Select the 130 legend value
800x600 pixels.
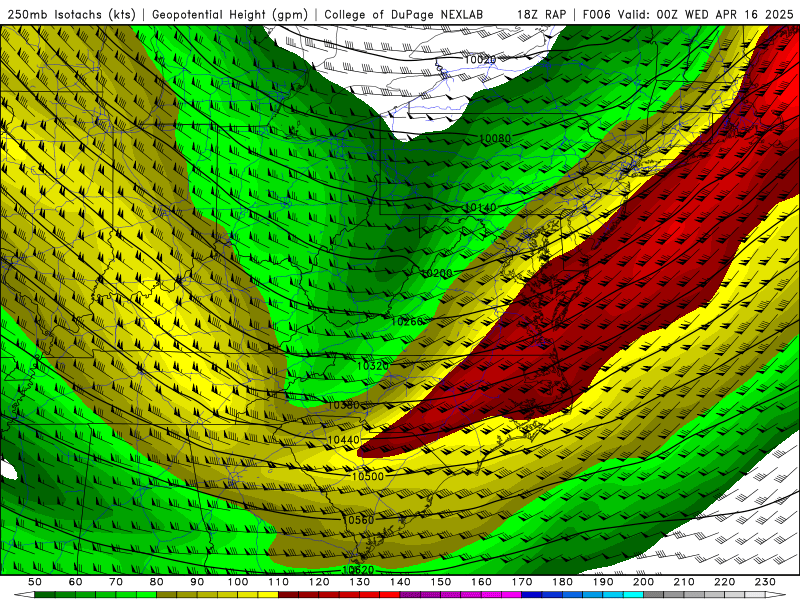[x=360, y=582]
